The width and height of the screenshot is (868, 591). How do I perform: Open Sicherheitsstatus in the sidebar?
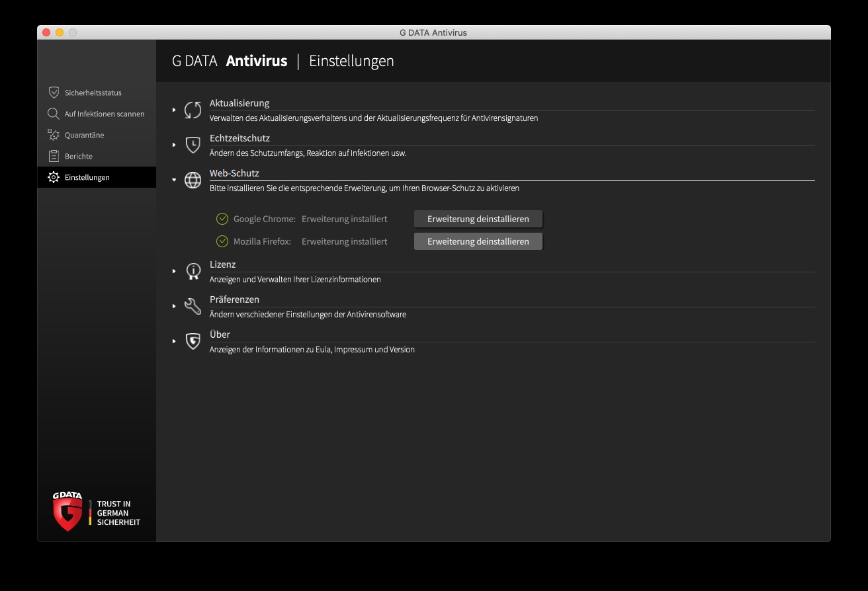97,93
